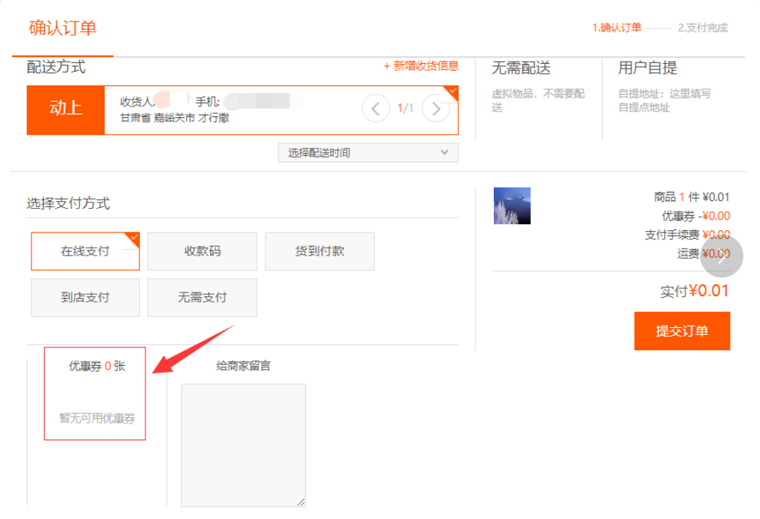Click the gray floating arrow circle at right

[x=721, y=255]
